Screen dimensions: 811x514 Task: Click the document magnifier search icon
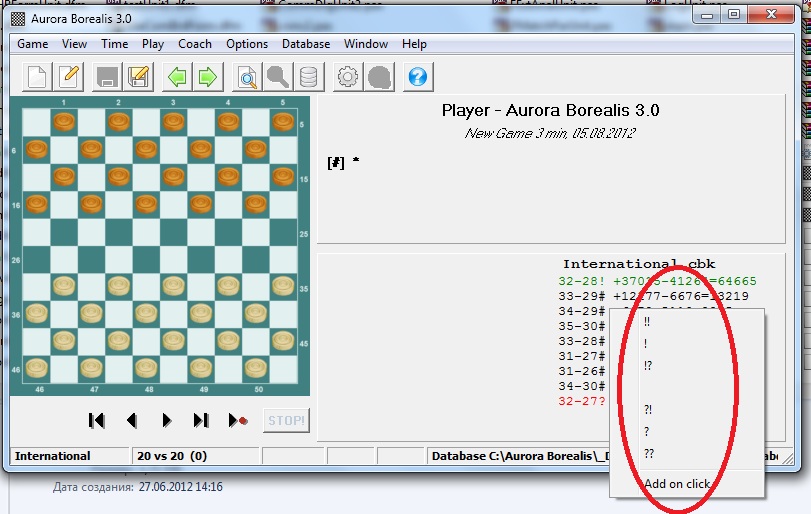click(246, 76)
